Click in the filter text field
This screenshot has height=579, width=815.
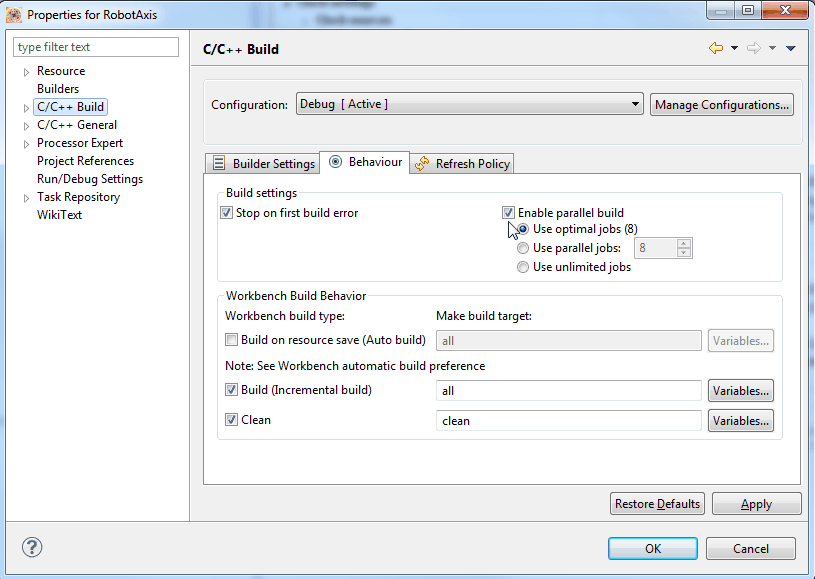(96, 47)
